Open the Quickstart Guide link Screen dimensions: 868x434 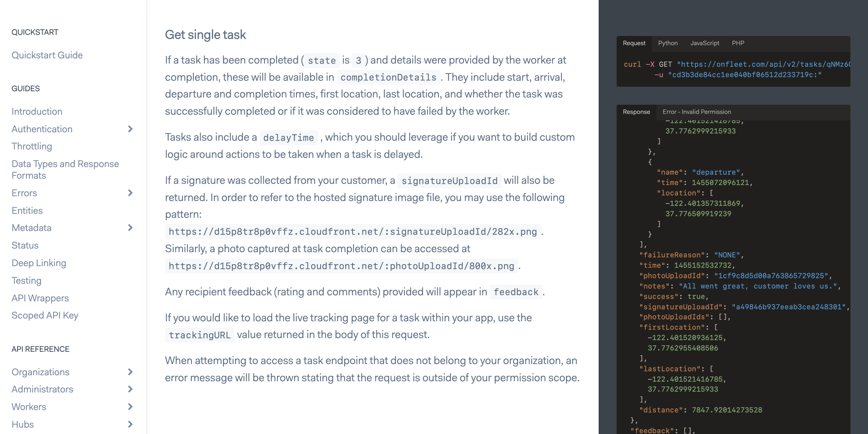pos(47,55)
